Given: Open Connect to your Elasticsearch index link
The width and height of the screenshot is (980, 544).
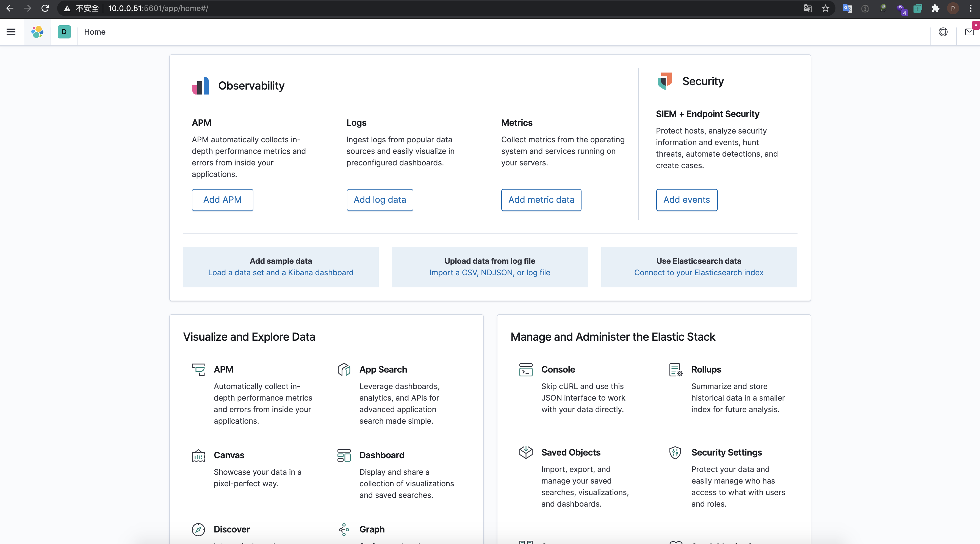Looking at the screenshot, I should [699, 273].
